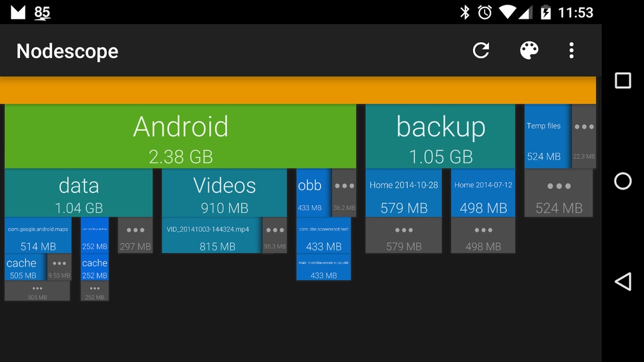Tap the Android back navigation button

[x=623, y=282]
